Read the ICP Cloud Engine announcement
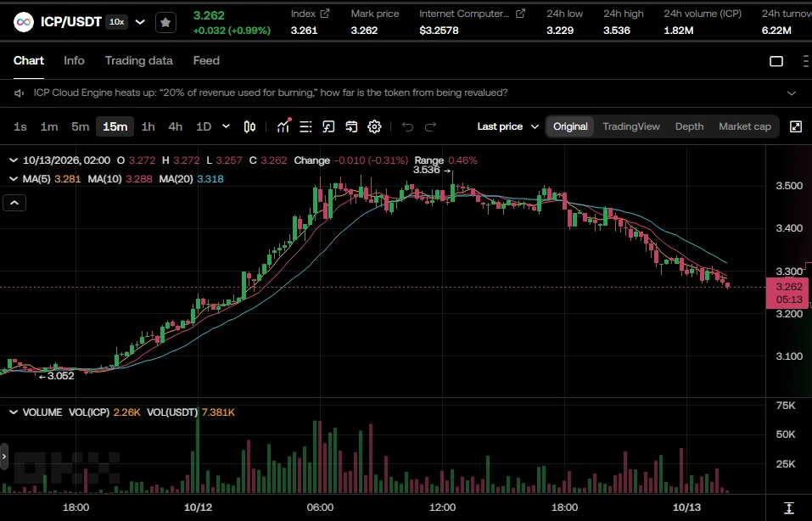812x521 pixels. click(x=271, y=92)
